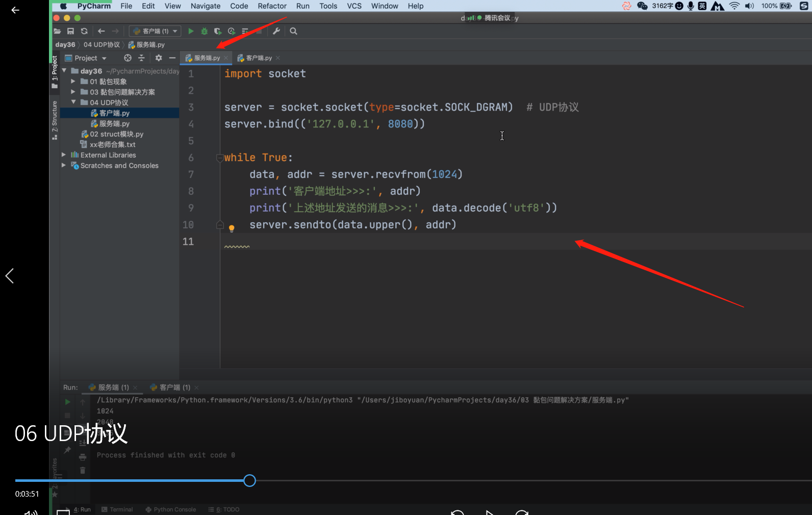The image size is (812, 515).
Task: Switch to the 客户端.py editor tab
Action: click(259, 58)
